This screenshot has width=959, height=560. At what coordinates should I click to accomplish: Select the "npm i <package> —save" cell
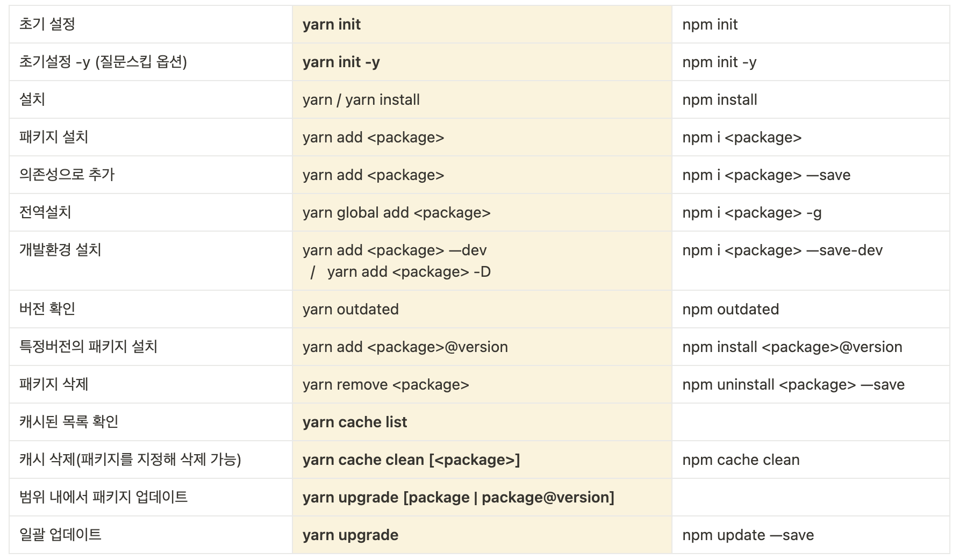coord(766,175)
